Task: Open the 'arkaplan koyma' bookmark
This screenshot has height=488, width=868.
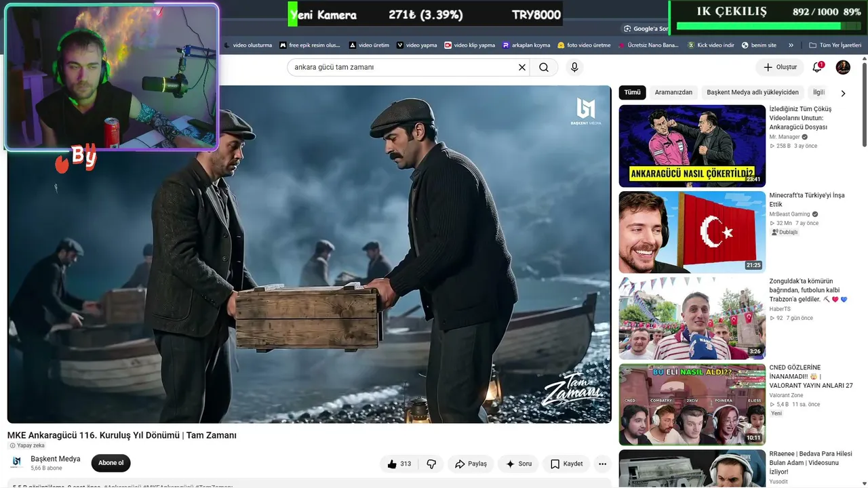Action: coord(526,45)
